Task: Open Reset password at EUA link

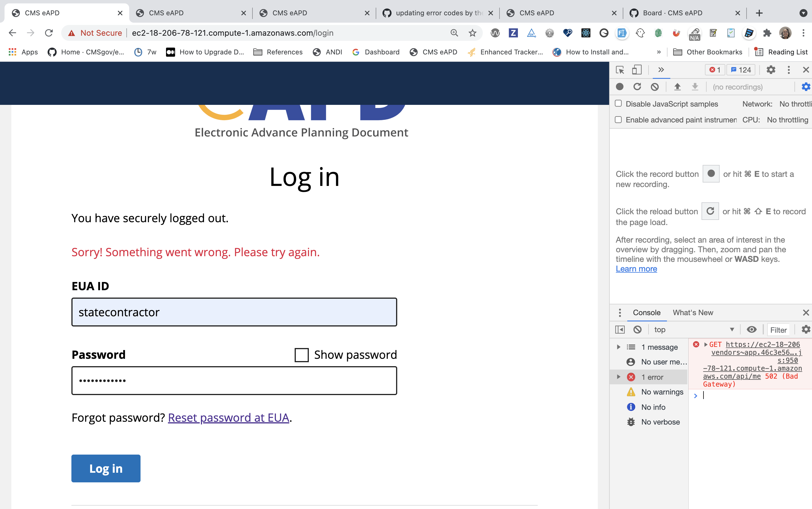Action: tap(228, 417)
